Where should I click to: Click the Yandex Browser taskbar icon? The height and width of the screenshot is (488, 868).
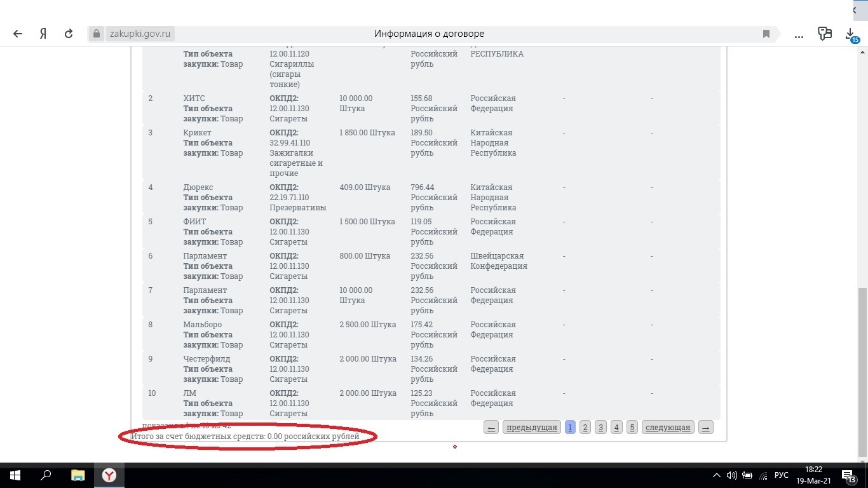tap(109, 475)
